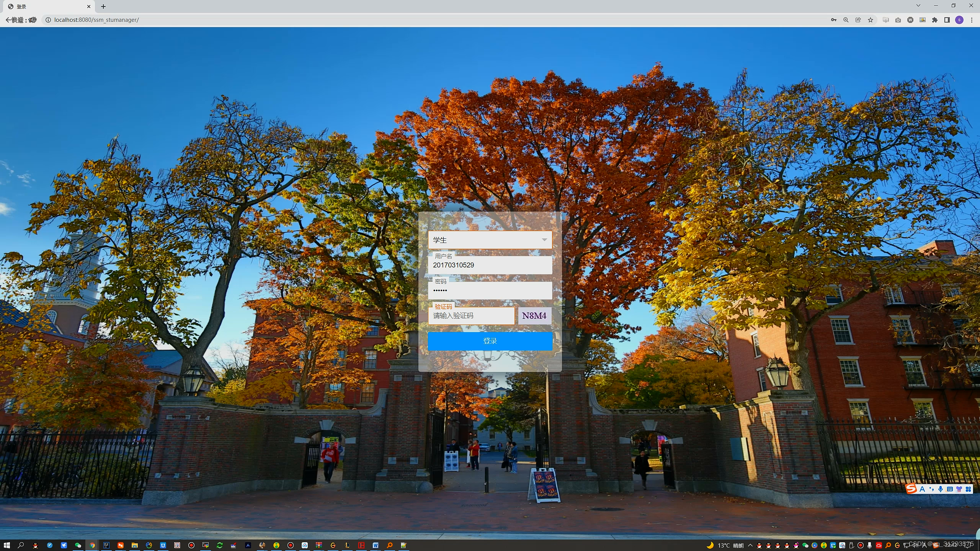Select the 登录 browser tab
The image size is (980, 551).
coord(46,7)
